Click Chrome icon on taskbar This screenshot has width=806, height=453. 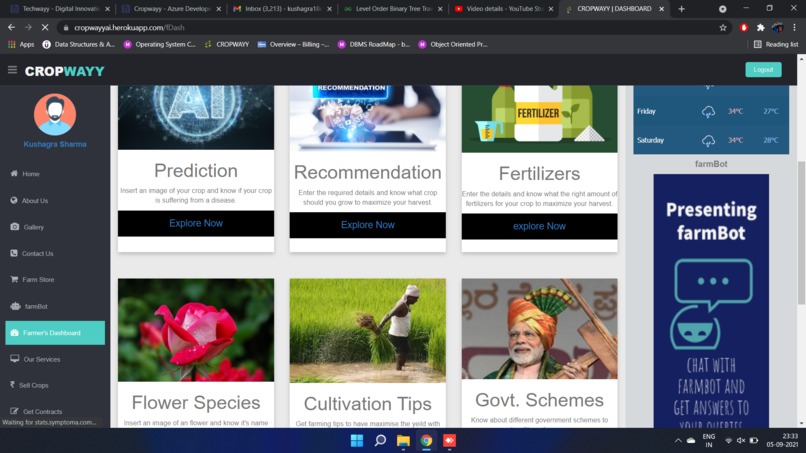[426, 441]
